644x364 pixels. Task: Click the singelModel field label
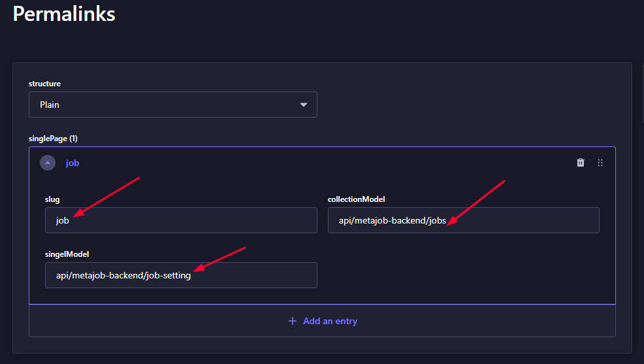(67, 254)
